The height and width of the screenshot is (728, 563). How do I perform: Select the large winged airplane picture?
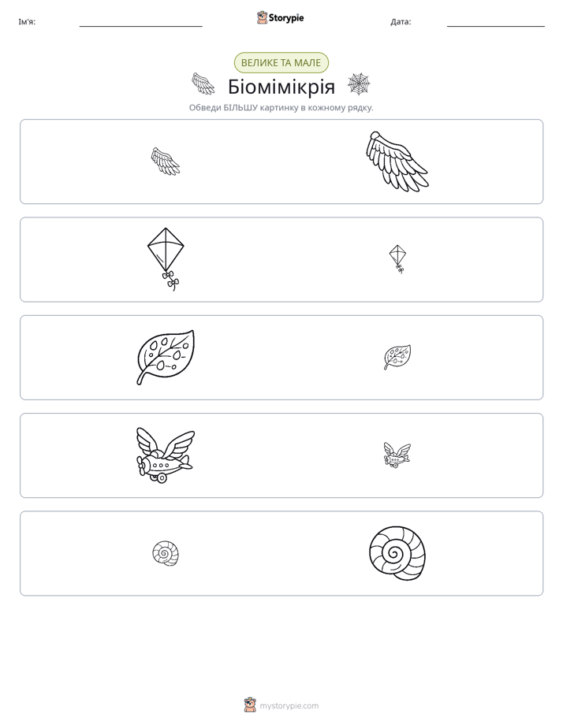coord(166,455)
